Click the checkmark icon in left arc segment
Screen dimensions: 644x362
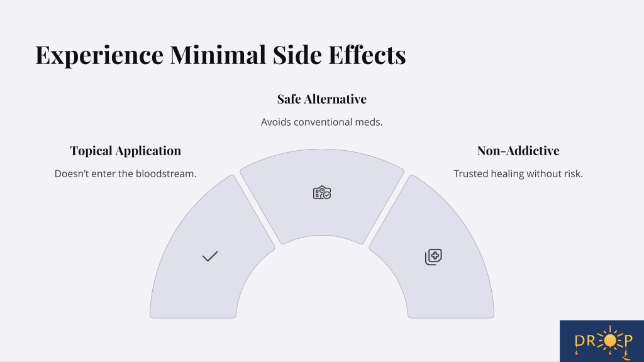click(210, 256)
